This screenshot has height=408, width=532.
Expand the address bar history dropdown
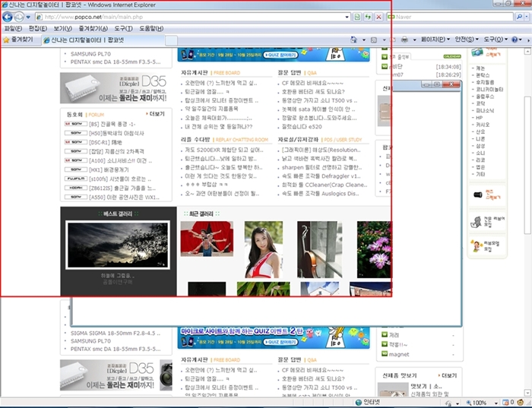pos(347,17)
